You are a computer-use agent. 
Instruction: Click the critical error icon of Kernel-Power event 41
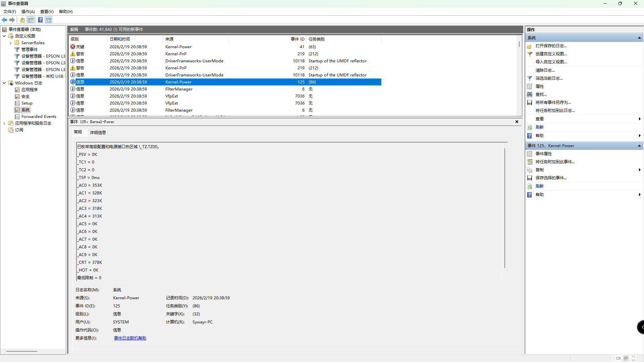73,47
